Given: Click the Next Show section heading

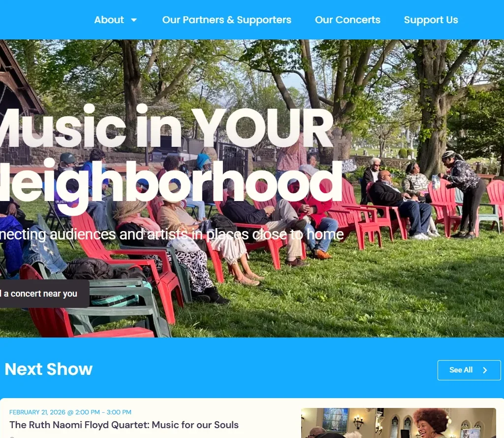Looking at the screenshot, I should (49, 369).
